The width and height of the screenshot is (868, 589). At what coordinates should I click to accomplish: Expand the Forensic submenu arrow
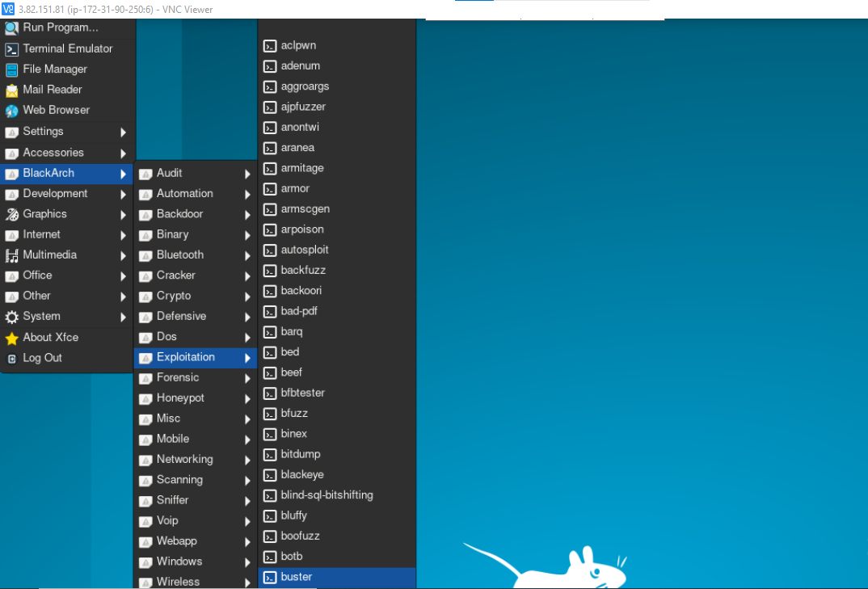coord(247,379)
